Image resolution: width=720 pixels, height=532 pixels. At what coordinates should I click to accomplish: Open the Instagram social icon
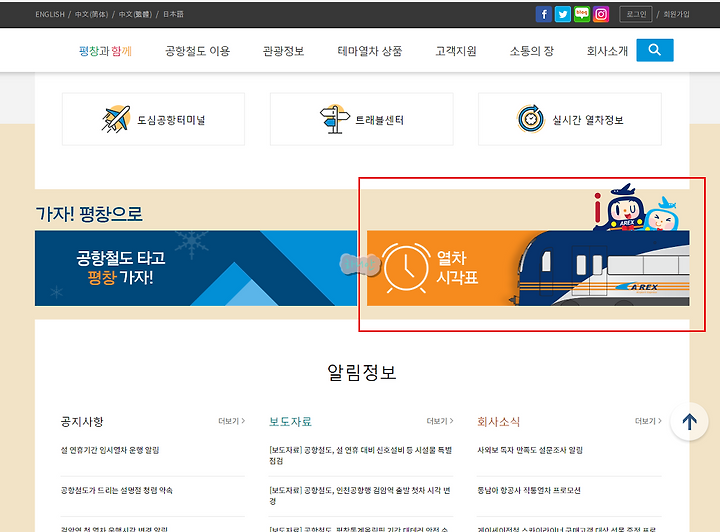click(601, 14)
